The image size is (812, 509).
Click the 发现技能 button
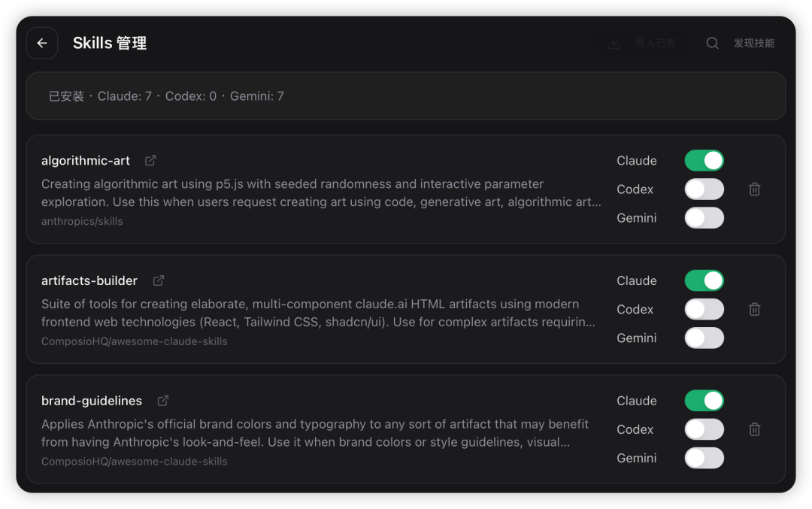tap(754, 44)
